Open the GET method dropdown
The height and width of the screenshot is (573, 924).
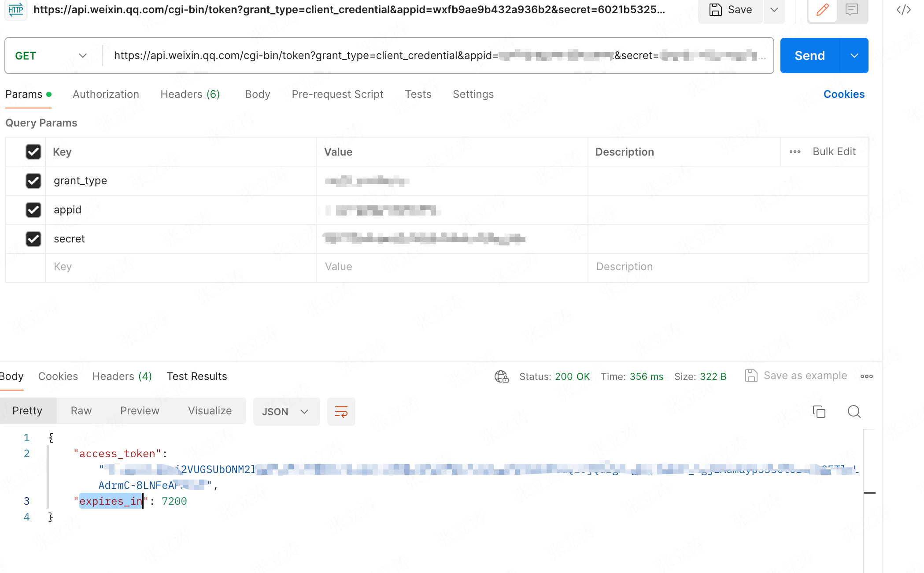(51, 56)
